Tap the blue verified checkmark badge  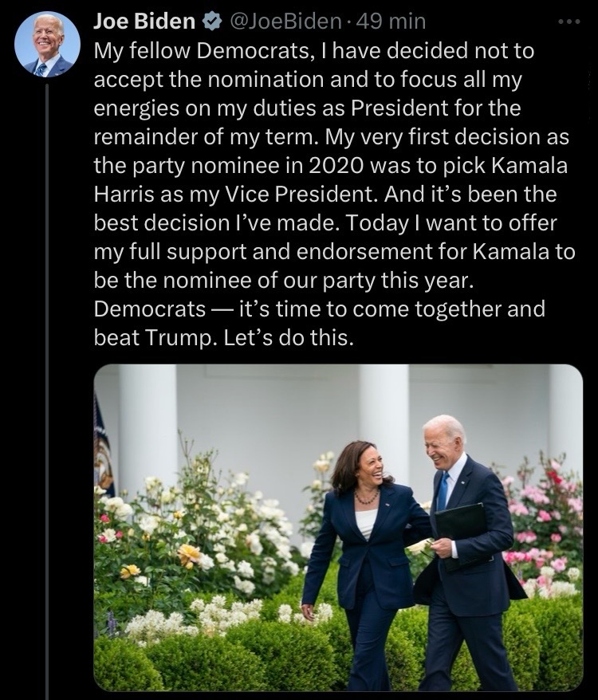pyautogui.click(x=213, y=20)
